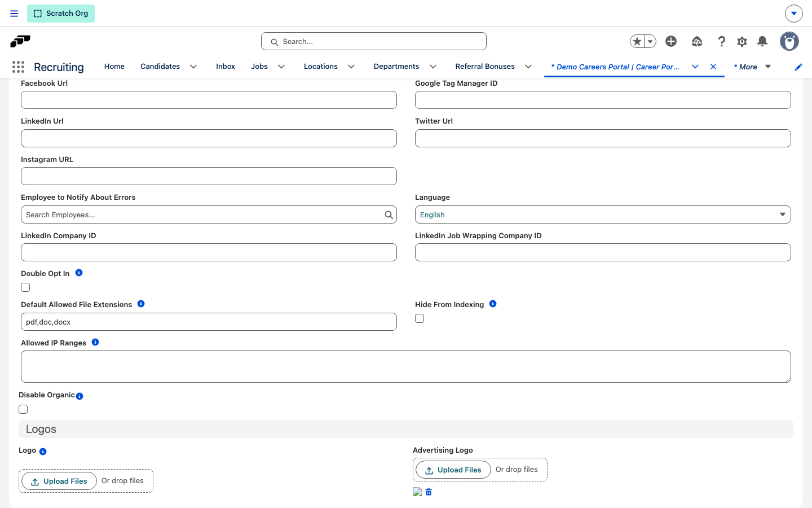The height and width of the screenshot is (508, 812).
Task: Expand the Locations tab chevron
Action: (351, 67)
